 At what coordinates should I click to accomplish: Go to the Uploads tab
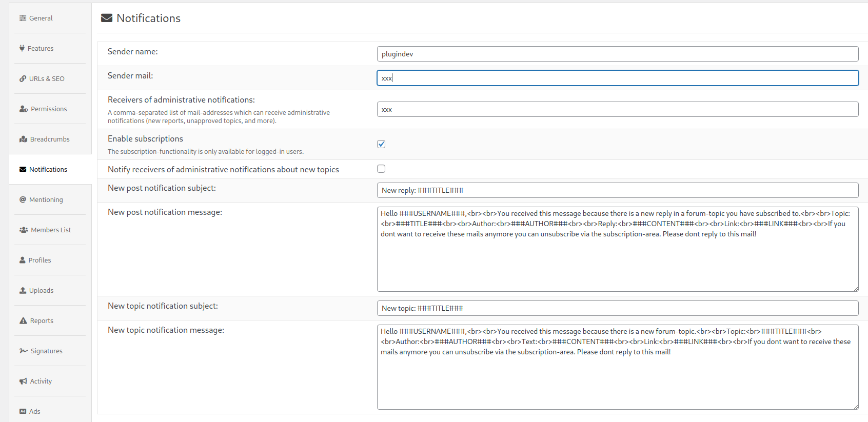pyautogui.click(x=50, y=290)
